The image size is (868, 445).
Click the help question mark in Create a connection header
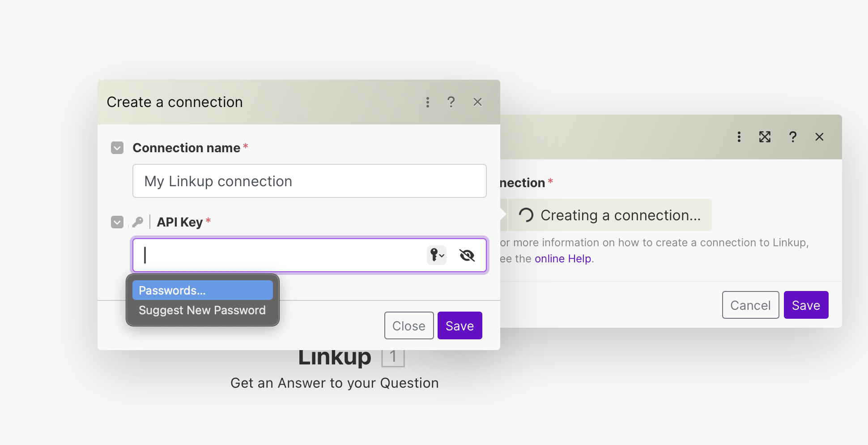coord(451,102)
